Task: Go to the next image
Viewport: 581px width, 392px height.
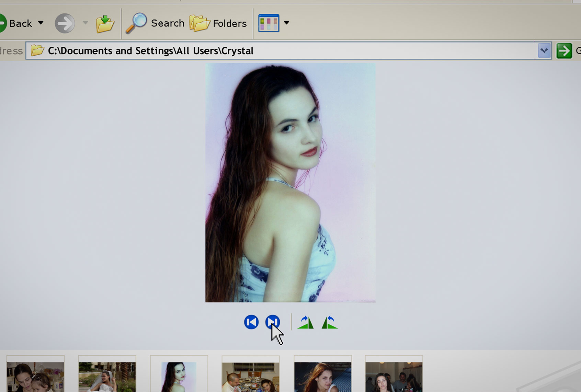Action: [x=273, y=322]
